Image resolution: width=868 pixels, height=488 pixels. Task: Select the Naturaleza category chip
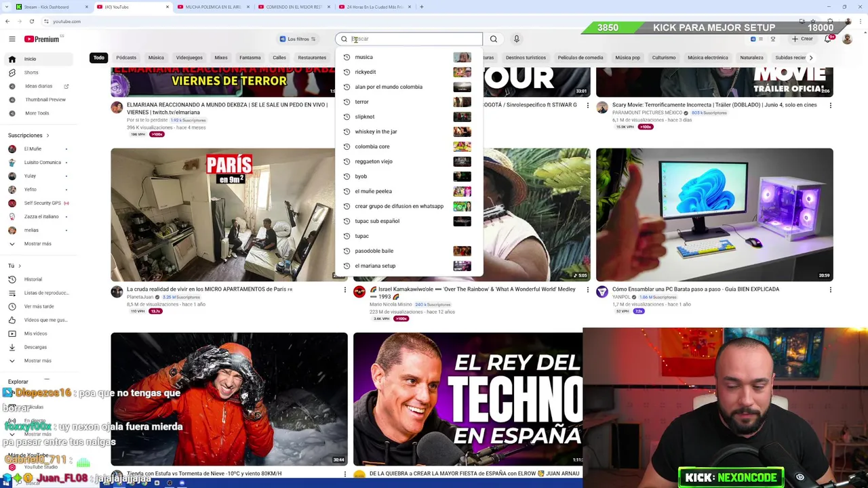pos(751,58)
